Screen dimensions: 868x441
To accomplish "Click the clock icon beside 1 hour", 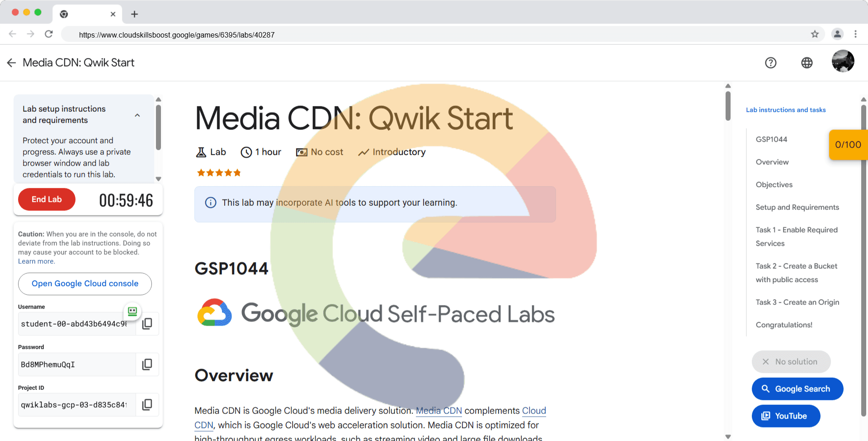I will tap(246, 152).
